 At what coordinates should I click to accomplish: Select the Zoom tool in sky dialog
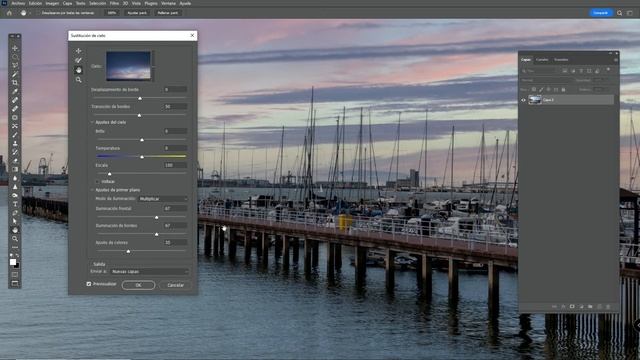coord(78,80)
